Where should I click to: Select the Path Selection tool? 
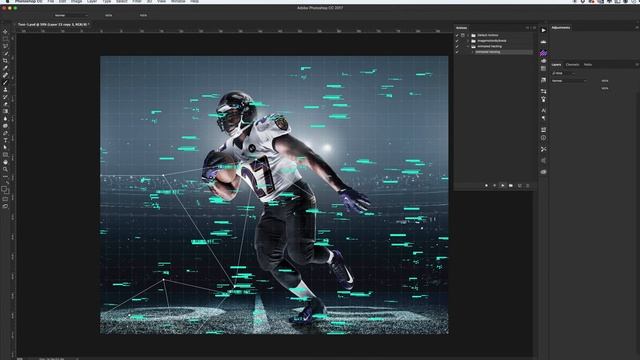coord(5,148)
